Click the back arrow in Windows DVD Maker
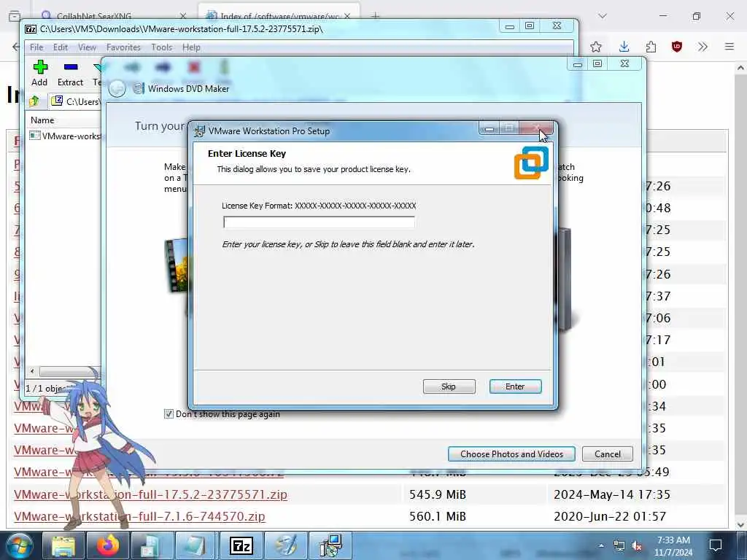 pos(117,88)
